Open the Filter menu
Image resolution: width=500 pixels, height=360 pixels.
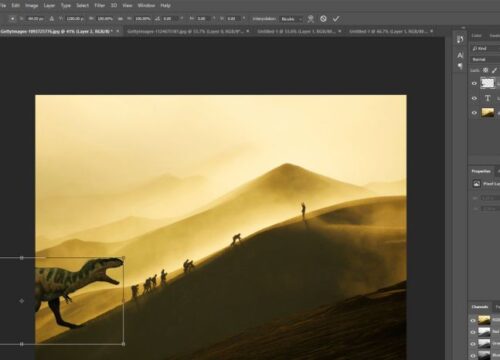(x=100, y=5)
